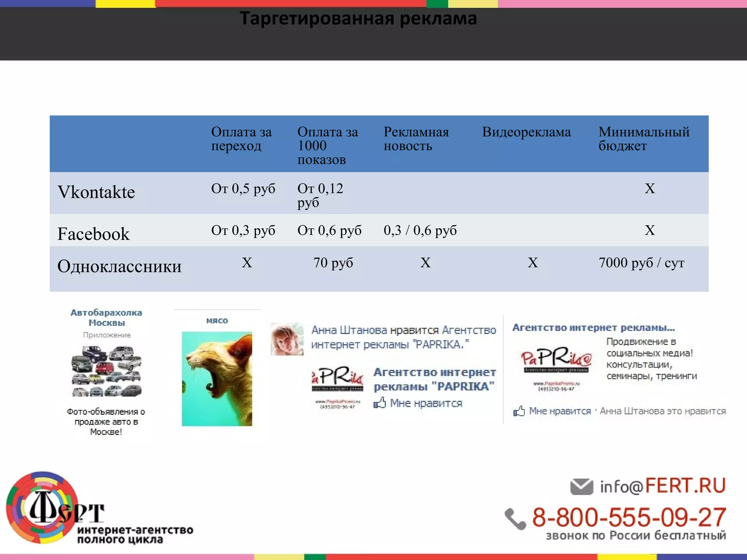Click thumbs-up icon beside central Мне нравится

coord(379,403)
